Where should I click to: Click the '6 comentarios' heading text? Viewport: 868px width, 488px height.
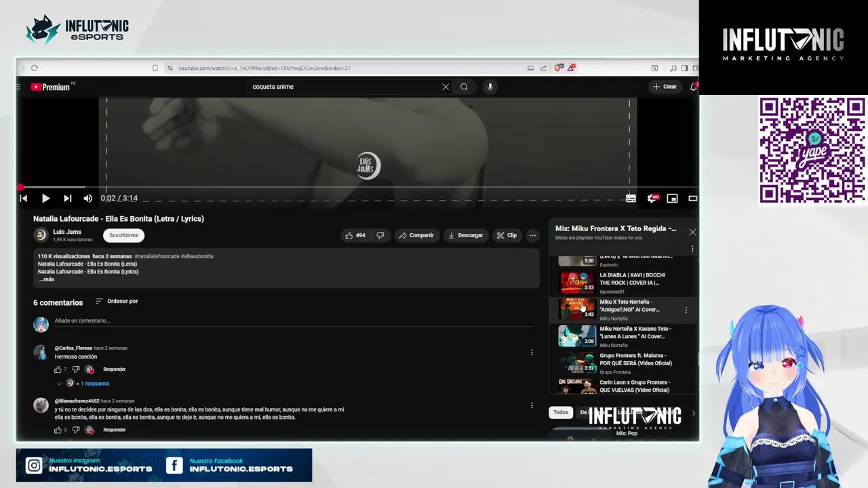[x=58, y=302]
